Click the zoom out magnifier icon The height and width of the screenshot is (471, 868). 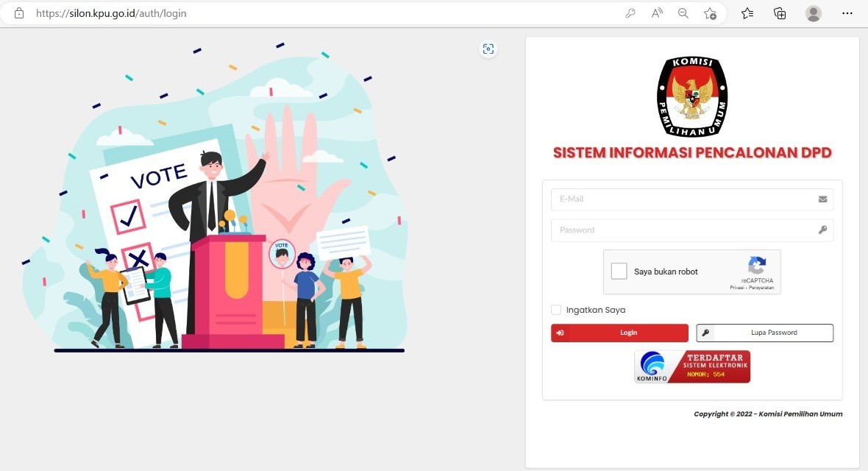coord(683,13)
